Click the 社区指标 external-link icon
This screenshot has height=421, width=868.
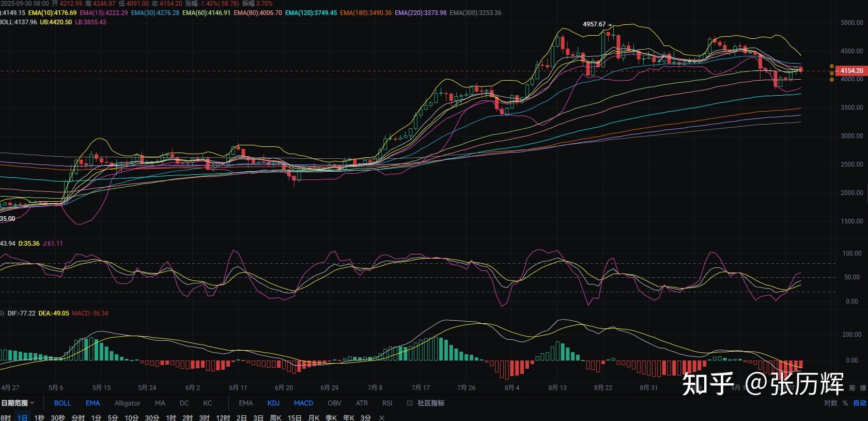click(x=410, y=403)
